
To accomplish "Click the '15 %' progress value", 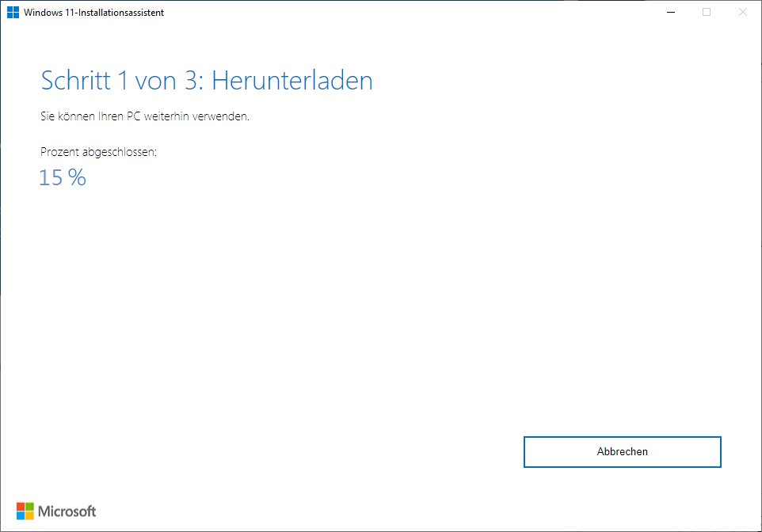I will tap(63, 178).
